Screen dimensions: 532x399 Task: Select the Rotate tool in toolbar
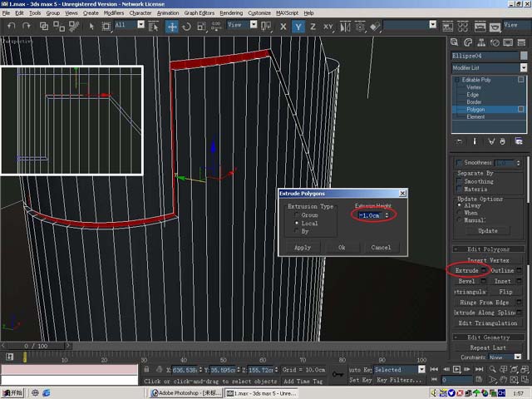[186, 27]
